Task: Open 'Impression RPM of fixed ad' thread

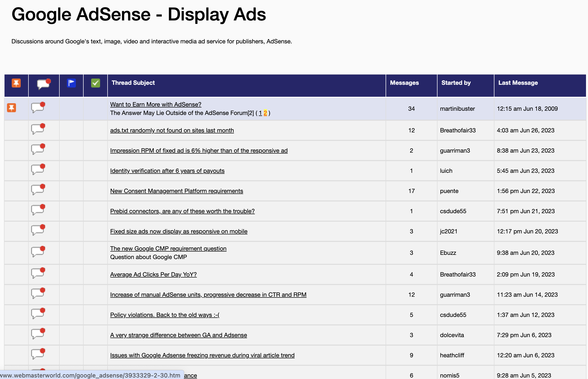Action: (199, 151)
